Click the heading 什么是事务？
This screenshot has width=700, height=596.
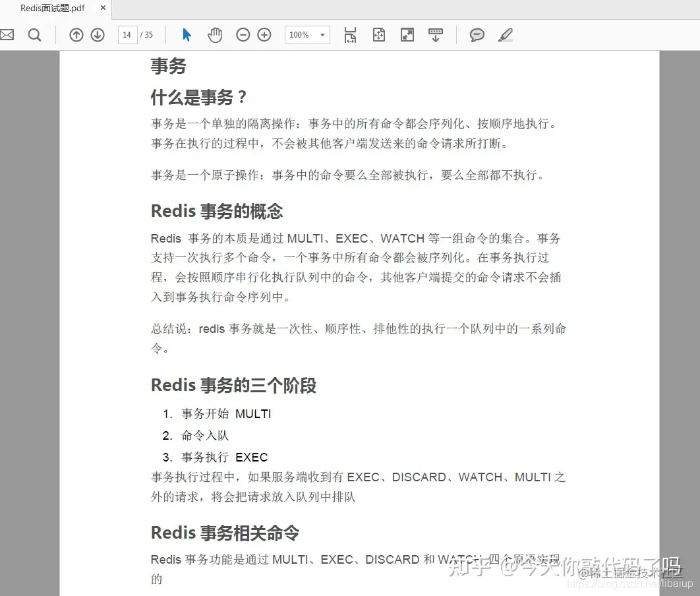coord(198,98)
